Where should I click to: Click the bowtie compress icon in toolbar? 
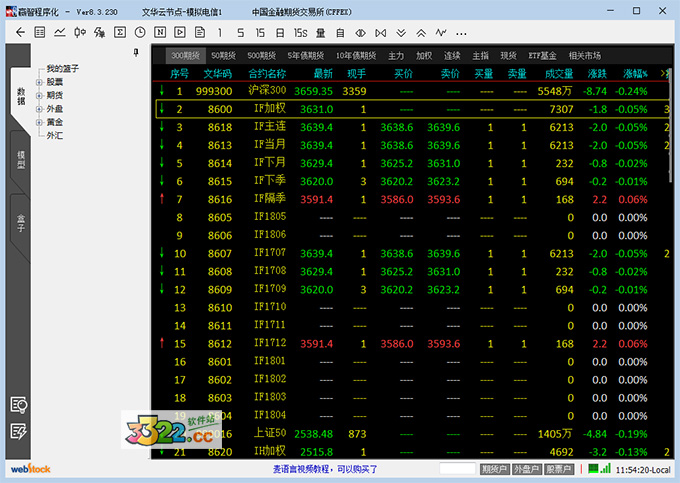click(380, 33)
